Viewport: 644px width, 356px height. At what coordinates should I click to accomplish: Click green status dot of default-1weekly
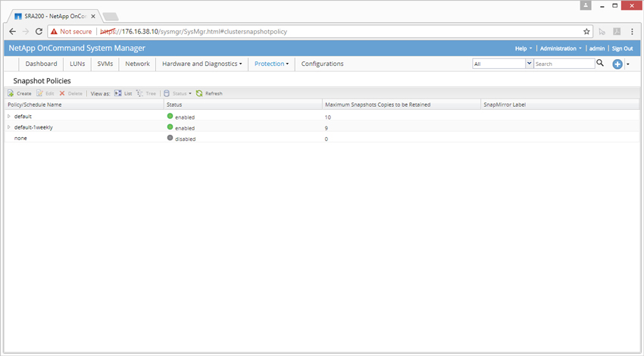170,127
